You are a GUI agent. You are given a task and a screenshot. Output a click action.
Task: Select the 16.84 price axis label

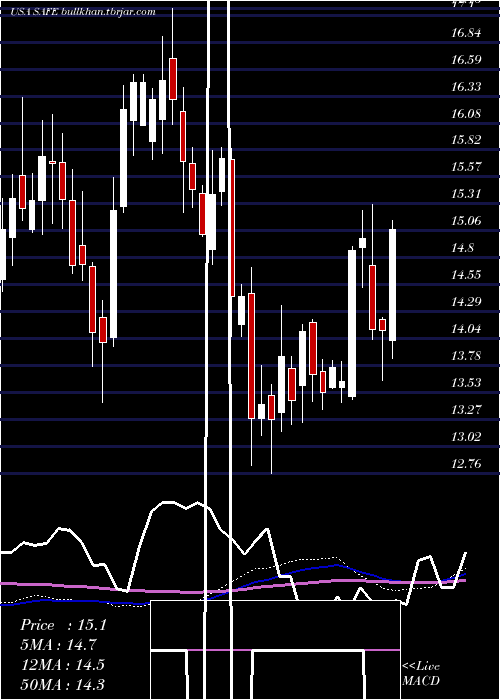coord(466,33)
